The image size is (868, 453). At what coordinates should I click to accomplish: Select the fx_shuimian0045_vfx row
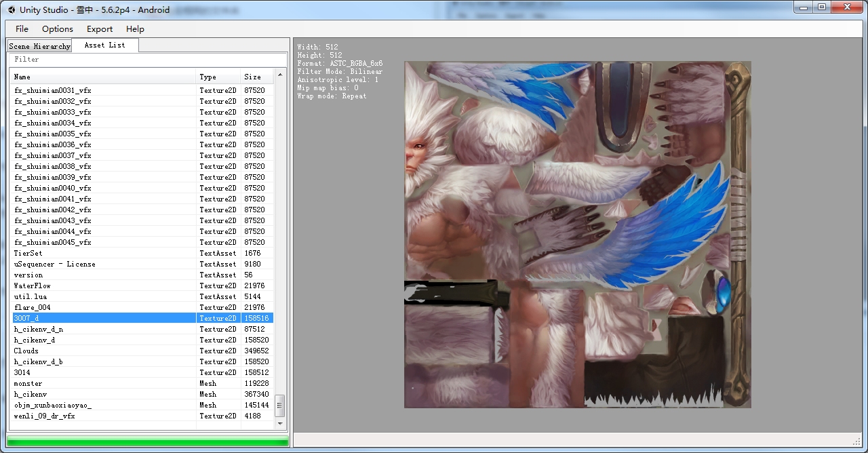[x=142, y=242]
